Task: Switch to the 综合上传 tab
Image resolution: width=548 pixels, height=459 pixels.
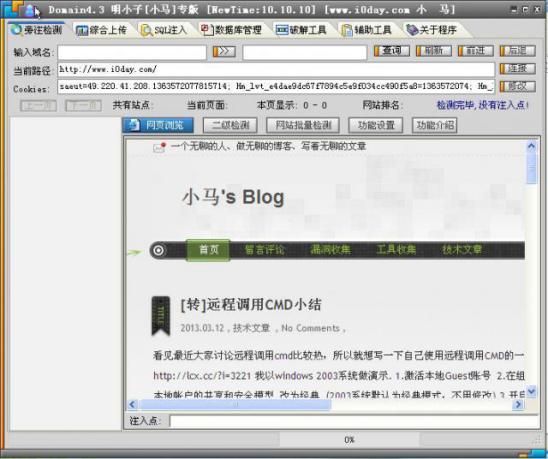Action: [x=101, y=30]
